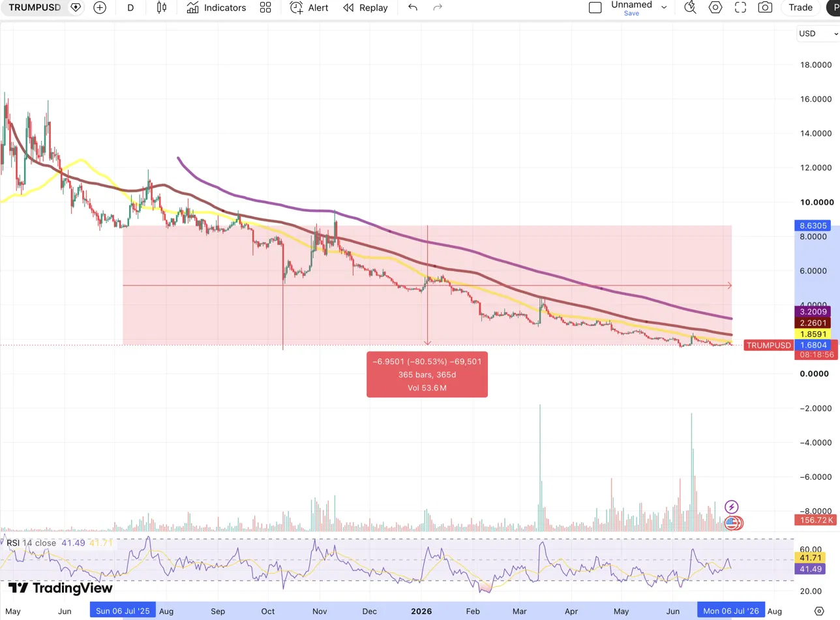
Task: Open time axis settings hexagon icon
Action: click(x=819, y=611)
